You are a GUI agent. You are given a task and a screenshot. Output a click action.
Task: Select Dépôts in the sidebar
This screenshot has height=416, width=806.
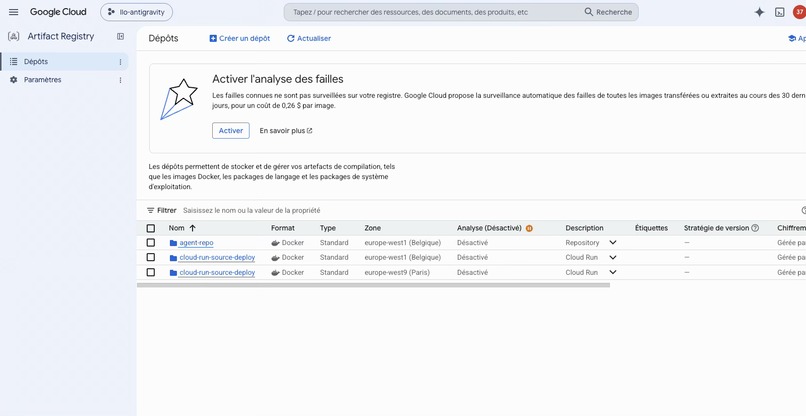coord(64,62)
